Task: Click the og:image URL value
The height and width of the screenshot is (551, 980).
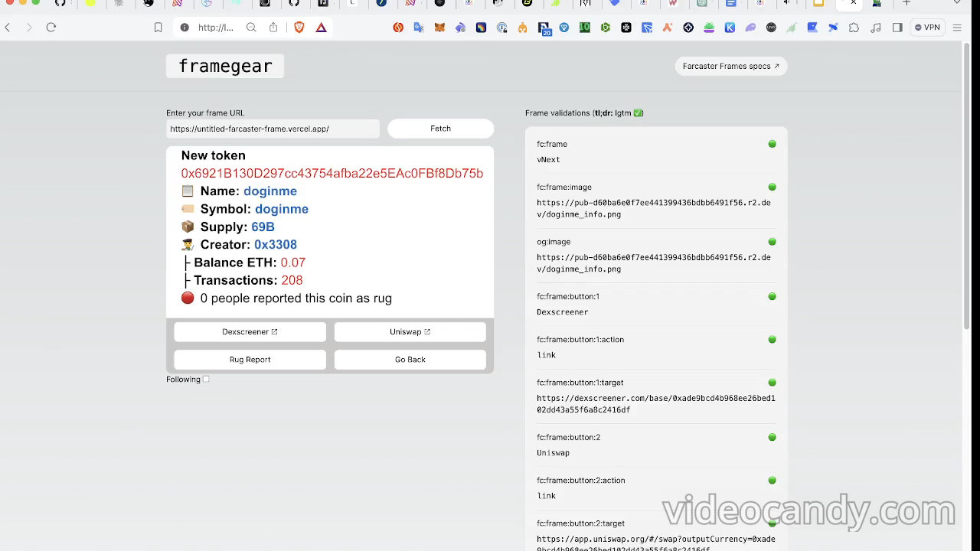Action: coord(654,263)
